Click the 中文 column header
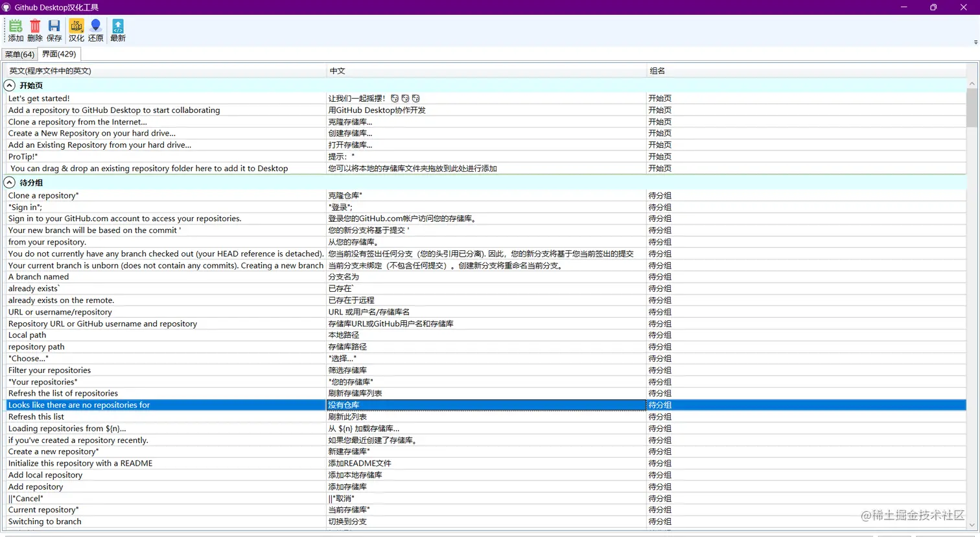Viewport: 980px width, 537px height. pyautogui.click(x=486, y=71)
